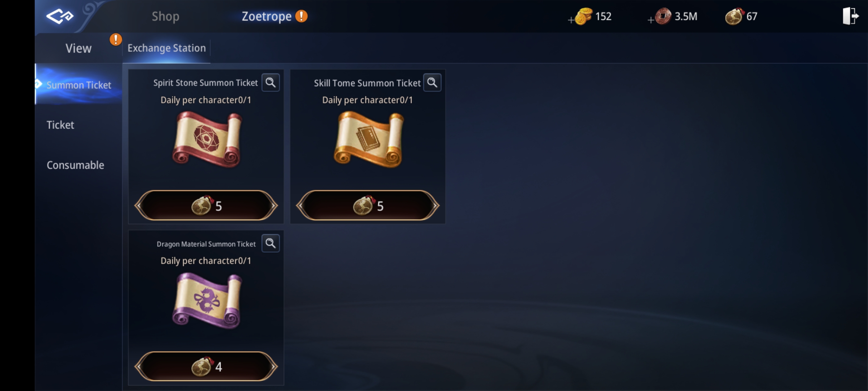The height and width of the screenshot is (391, 868).
Task: Switch to the Zoetrope tab
Action: click(x=267, y=16)
